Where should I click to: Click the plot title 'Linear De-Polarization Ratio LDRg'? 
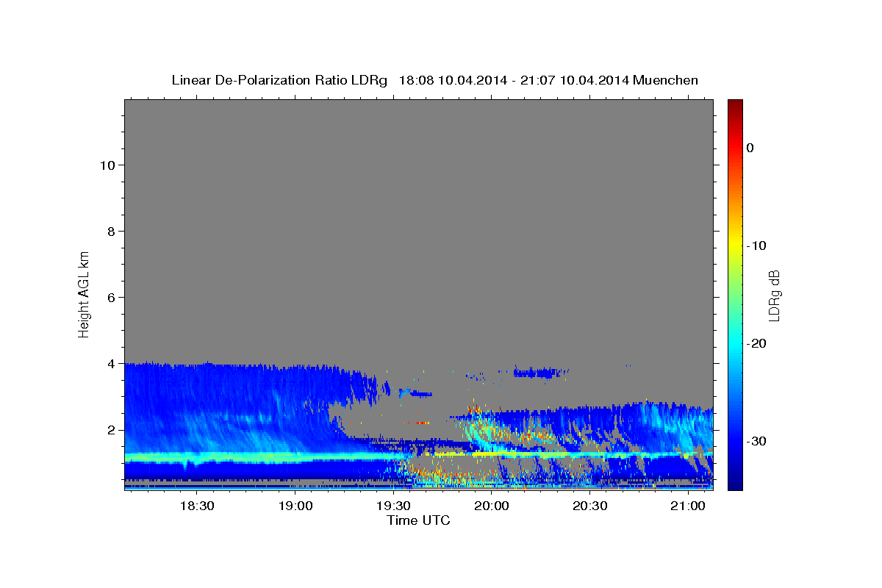[x=279, y=80]
